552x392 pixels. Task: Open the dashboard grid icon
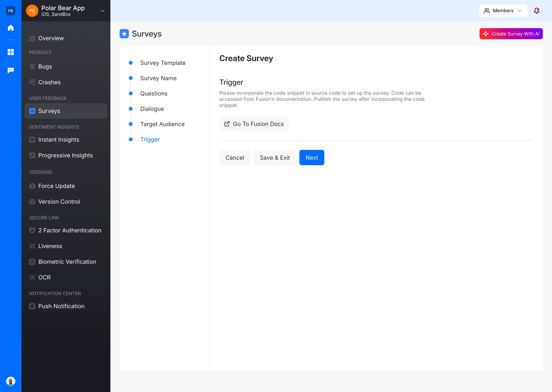click(11, 52)
